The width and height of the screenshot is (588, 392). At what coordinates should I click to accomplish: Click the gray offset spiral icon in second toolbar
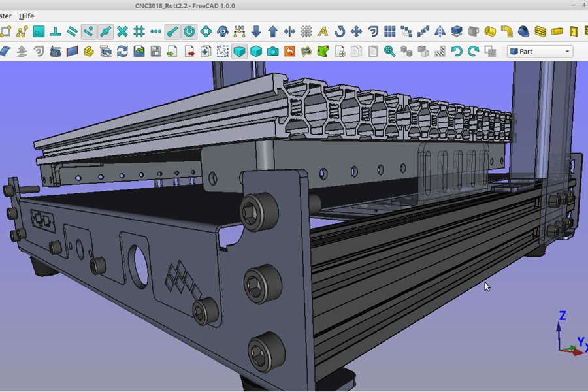pyautogui.click(x=39, y=52)
